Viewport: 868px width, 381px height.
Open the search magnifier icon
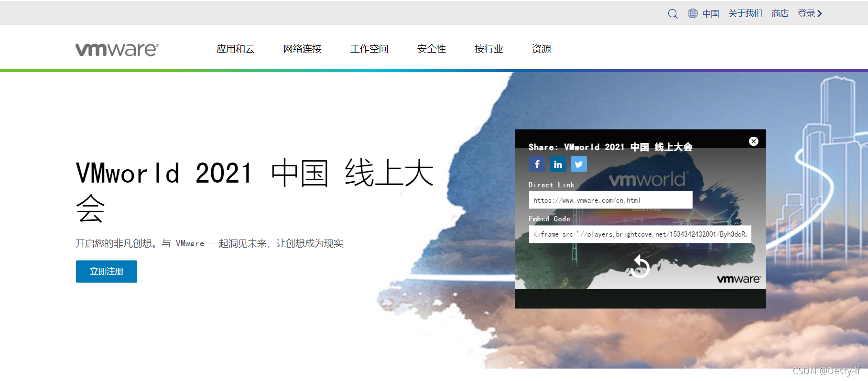click(673, 14)
